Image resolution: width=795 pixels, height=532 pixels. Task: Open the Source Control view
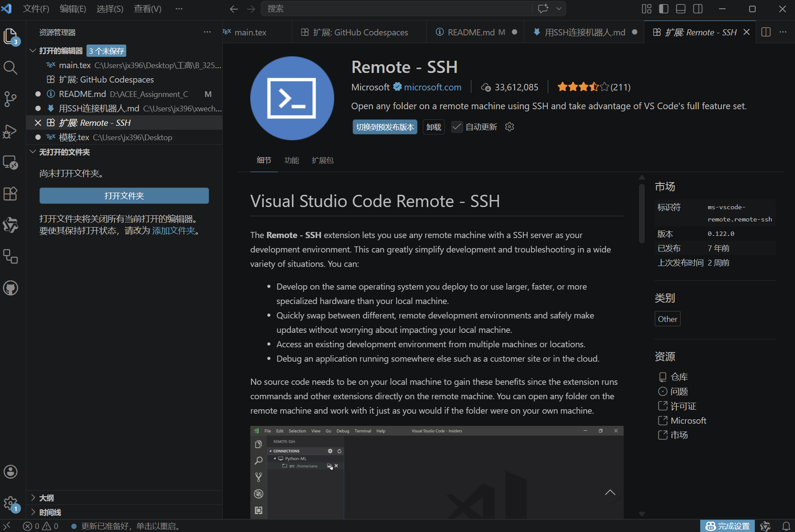(10, 99)
